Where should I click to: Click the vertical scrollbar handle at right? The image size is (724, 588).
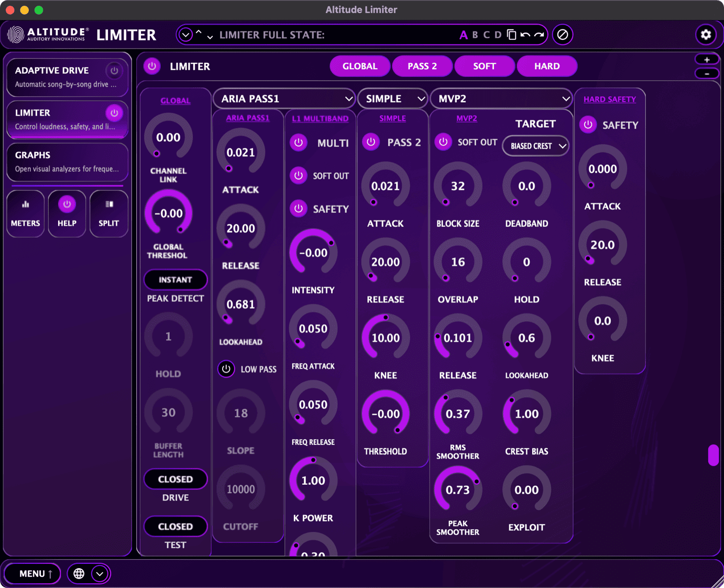[x=713, y=455]
